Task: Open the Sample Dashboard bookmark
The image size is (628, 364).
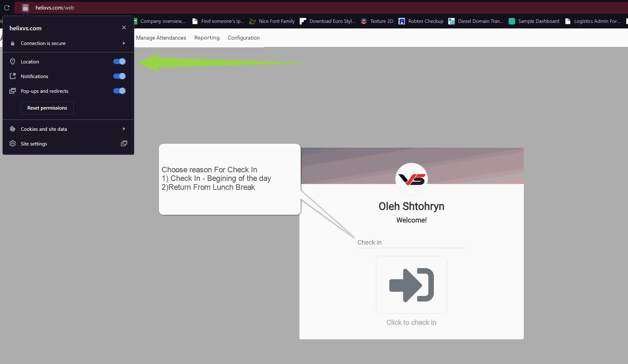Action: point(538,21)
